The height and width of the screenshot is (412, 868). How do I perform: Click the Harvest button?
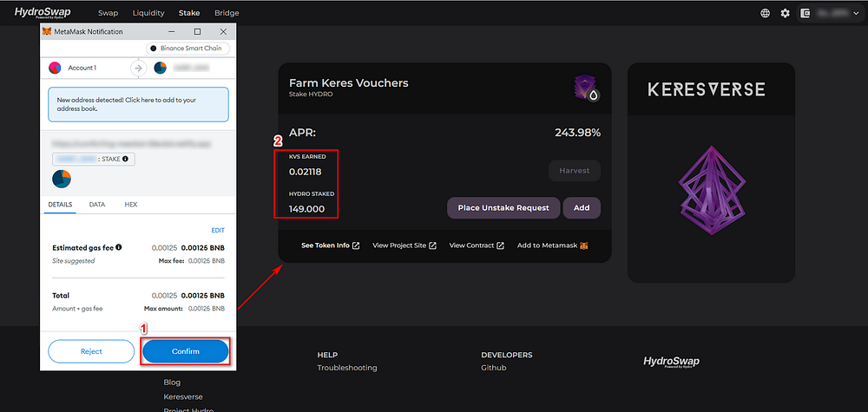(574, 171)
